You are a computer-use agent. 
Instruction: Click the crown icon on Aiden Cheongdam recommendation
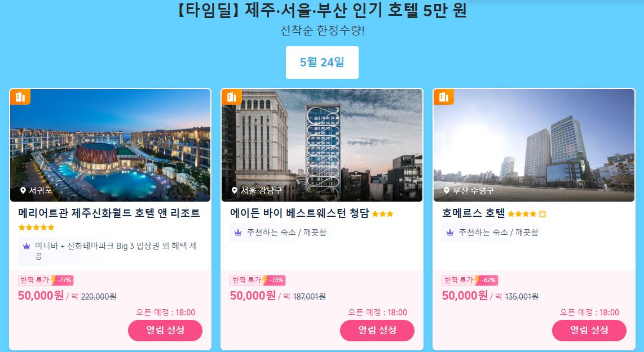[238, 233]
